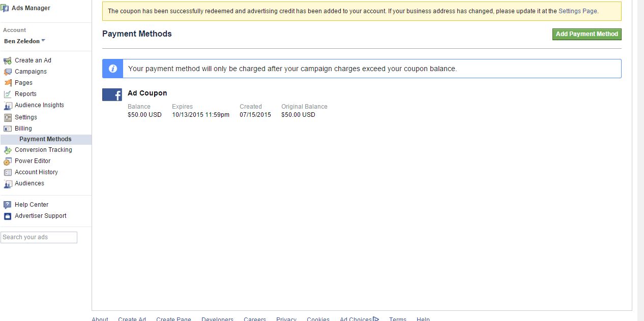Open Audience Insights in sidebar
Screen dimensions: 644x321
(x=39, y=105)
